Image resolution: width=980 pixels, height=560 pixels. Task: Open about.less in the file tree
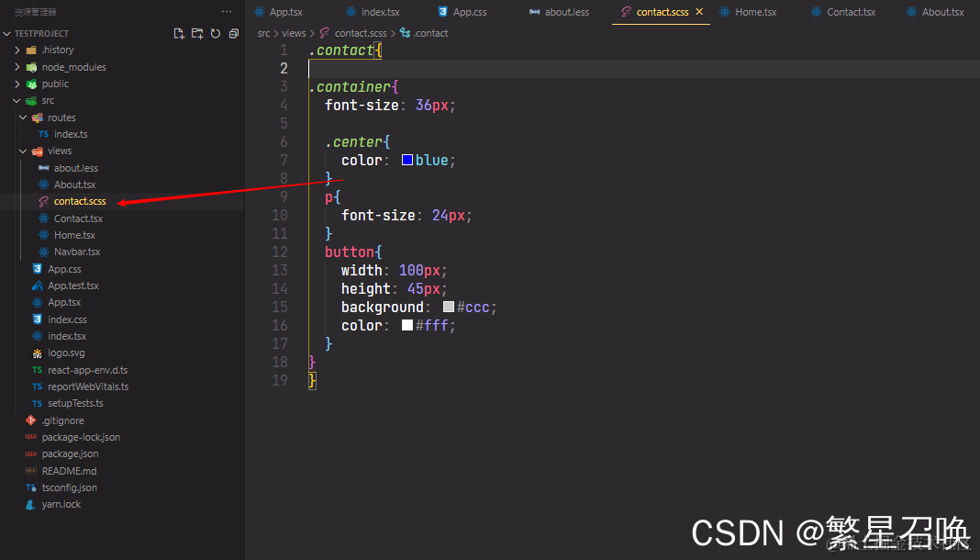pyautogui.click(x=75, y=168)
